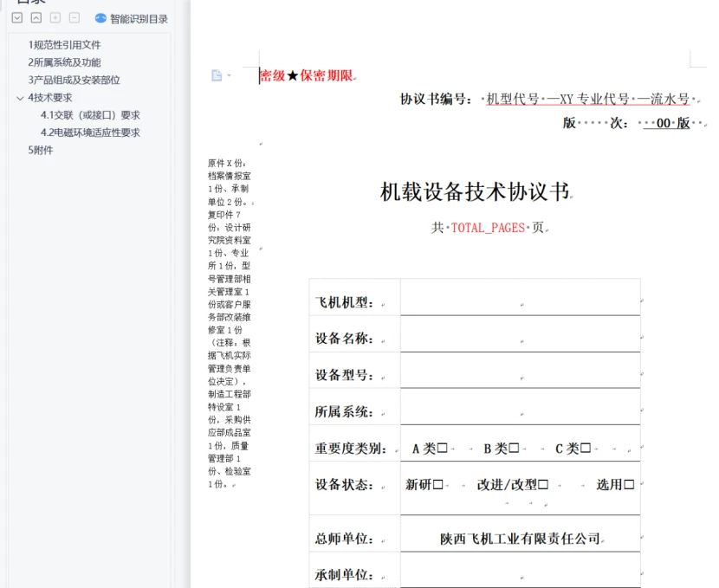Open the dropdown arrow next to the page icon
The width and height of the screenshot is (719, 588).
click(x=229, y=75)
